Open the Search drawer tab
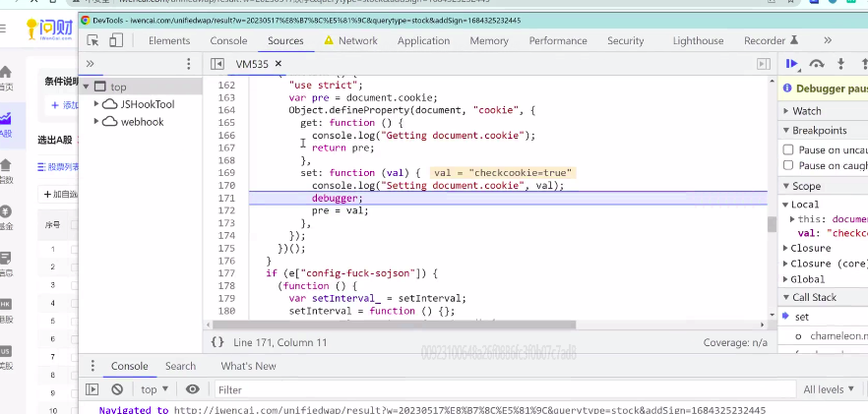The image size is (868, 414). click(x=180, y=366)
